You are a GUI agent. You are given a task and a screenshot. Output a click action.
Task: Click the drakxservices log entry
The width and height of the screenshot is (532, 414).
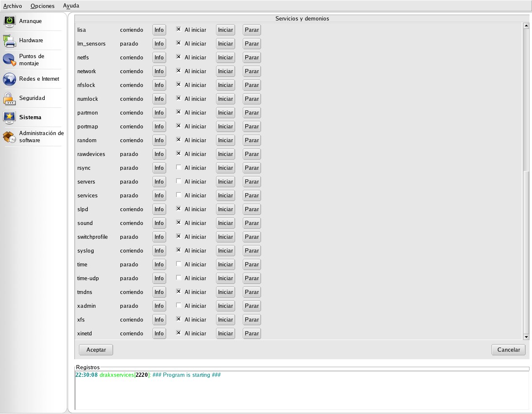[148, 375]
